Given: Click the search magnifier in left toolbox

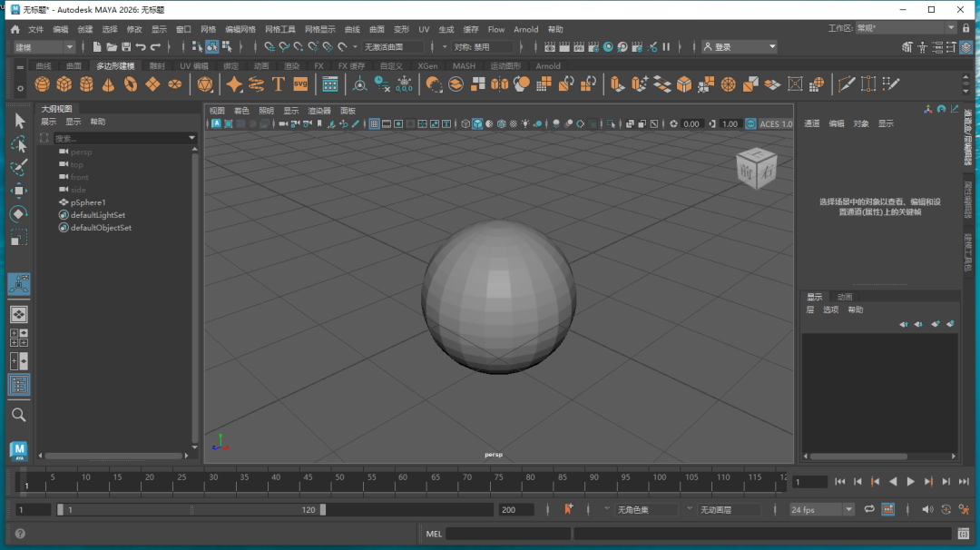Looking at the screenshot, I should click(x=18, y=415).
